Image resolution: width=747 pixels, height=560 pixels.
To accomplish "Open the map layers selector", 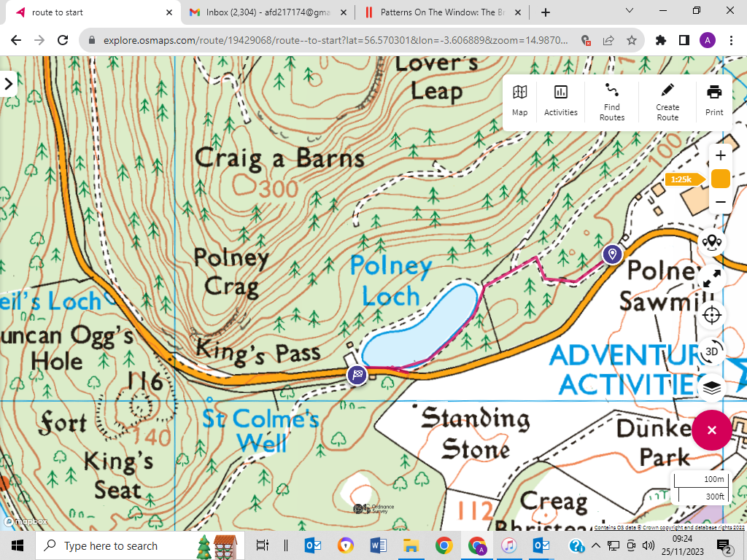I will coord(712,388).
